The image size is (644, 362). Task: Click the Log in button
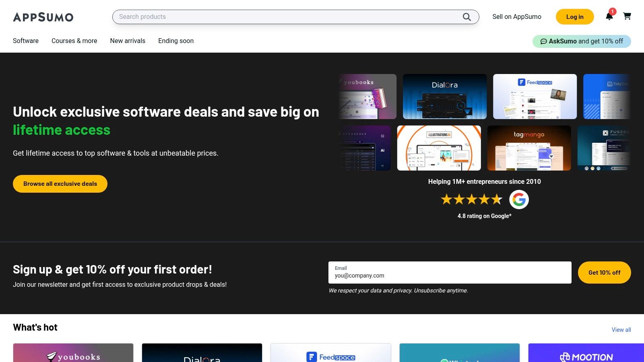coord(574,17)
